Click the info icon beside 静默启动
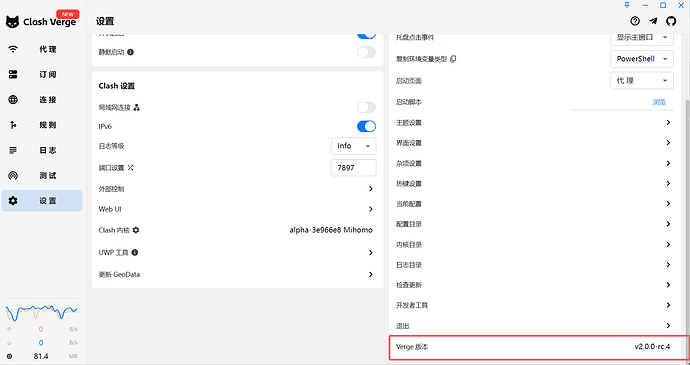 point(130,52)
